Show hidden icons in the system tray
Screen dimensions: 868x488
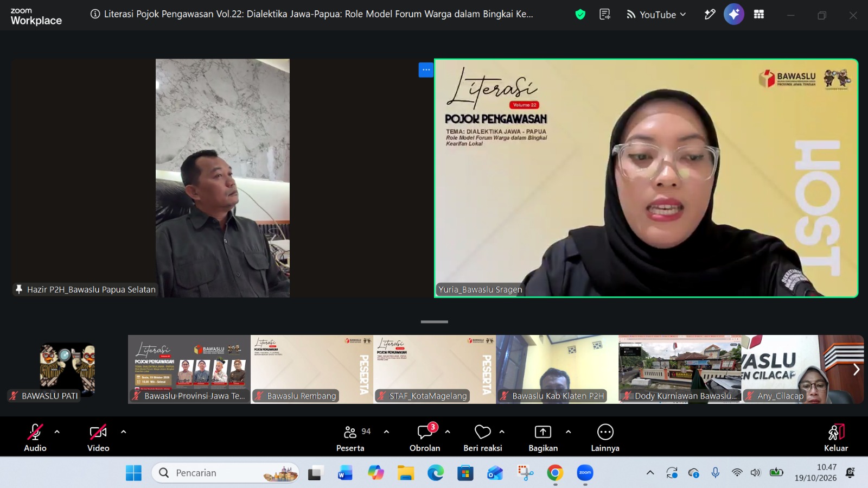click(650, 473)
